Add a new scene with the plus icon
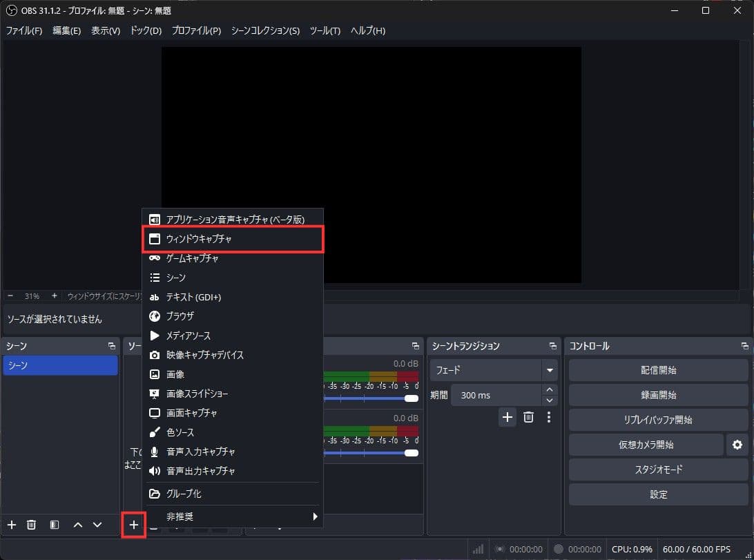Image resolution: width=754 pixels, height=560 pixels. point(11,525)
